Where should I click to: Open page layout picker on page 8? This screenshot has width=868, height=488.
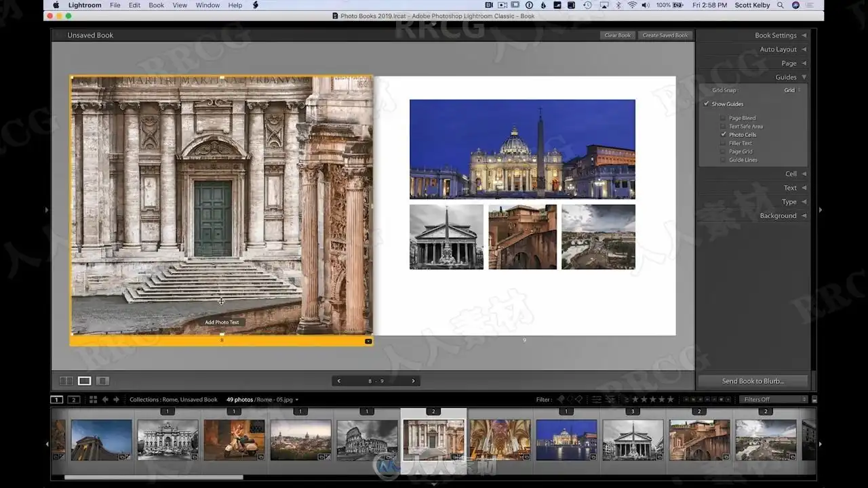click(368, 341)
